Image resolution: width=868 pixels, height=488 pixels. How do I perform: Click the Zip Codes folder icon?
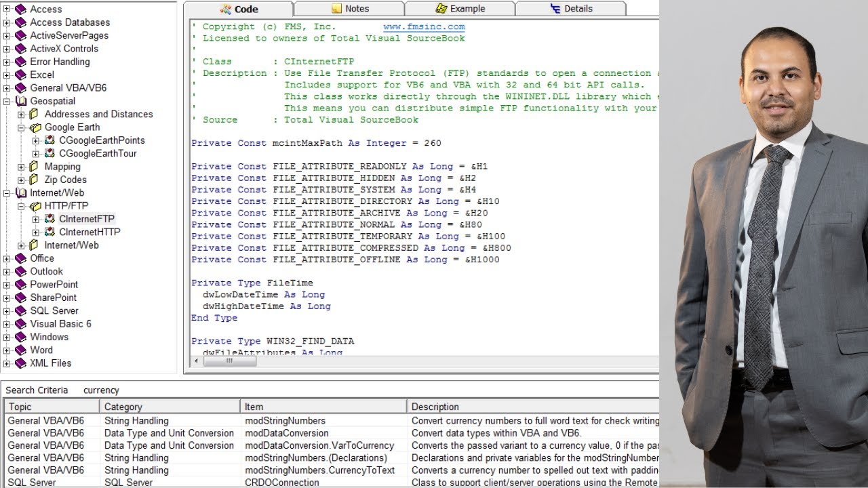[34, 180]
